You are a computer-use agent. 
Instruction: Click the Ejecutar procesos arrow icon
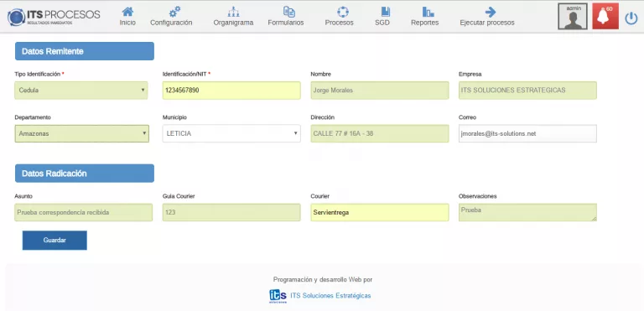pyautogui.click(x=490, y=12)
